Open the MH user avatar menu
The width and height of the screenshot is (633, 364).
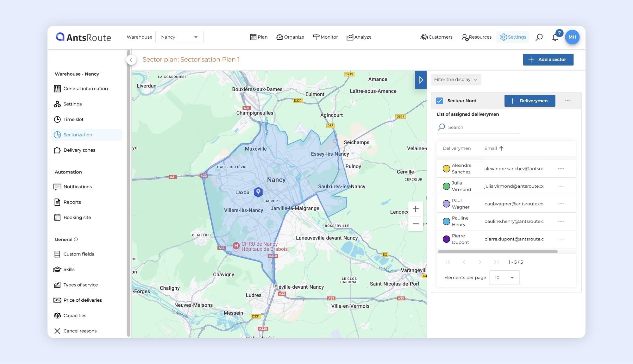click(x=572, y=37)
